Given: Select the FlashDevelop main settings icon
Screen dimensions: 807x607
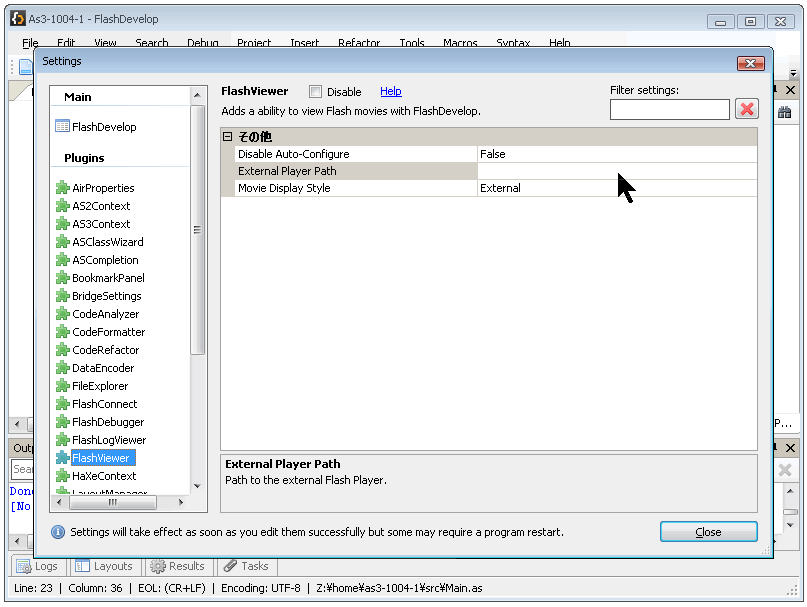Looking at the screenshot, I should pos(62,126).
